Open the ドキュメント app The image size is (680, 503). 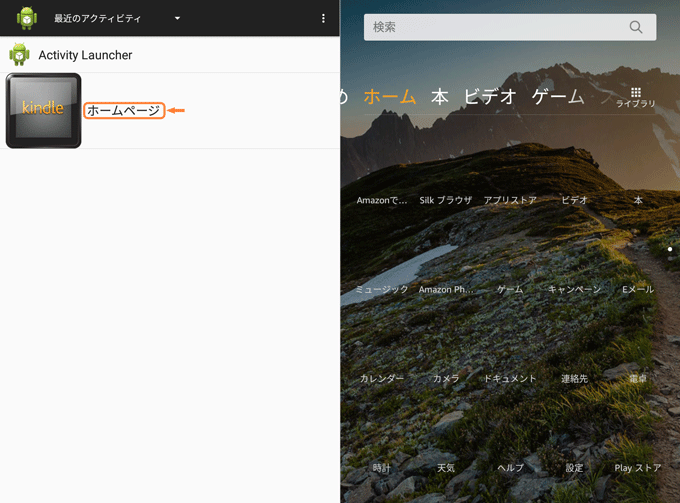[510, 379]
